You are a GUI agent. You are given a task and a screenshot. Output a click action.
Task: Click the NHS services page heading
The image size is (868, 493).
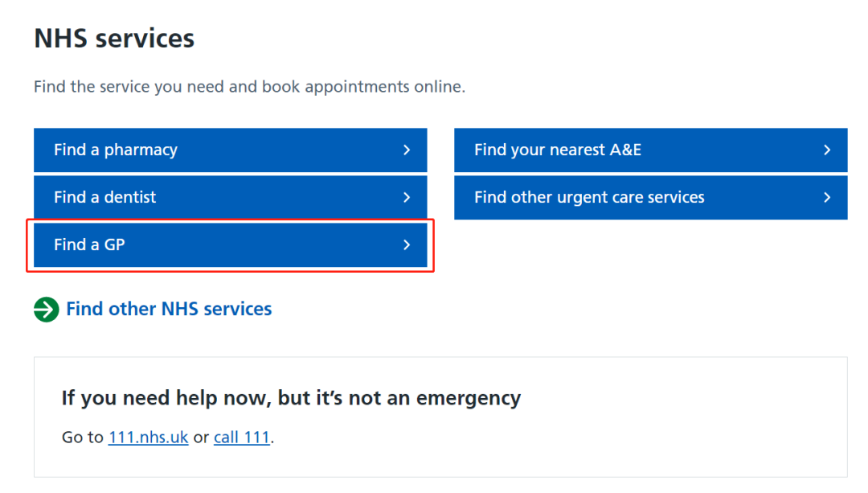tap(114, 39)
